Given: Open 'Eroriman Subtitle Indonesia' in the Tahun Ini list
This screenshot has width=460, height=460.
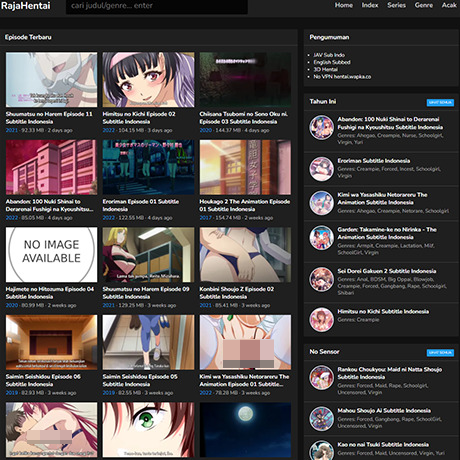Looking at the screenshot, I should coord(374,161).
